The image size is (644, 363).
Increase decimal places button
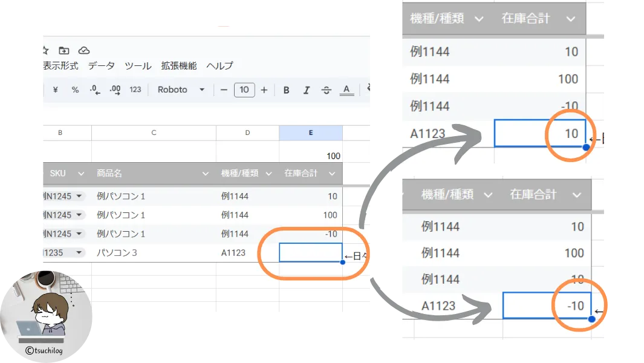115,90
